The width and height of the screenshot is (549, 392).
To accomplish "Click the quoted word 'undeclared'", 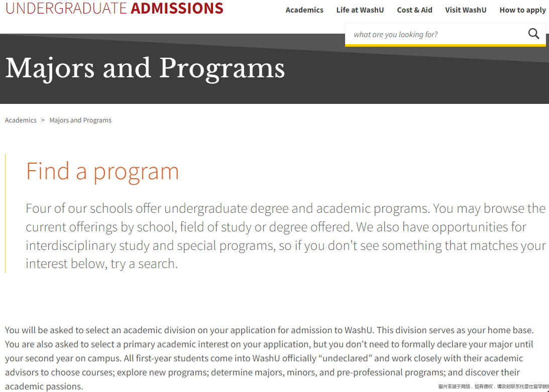I will 348,358.
